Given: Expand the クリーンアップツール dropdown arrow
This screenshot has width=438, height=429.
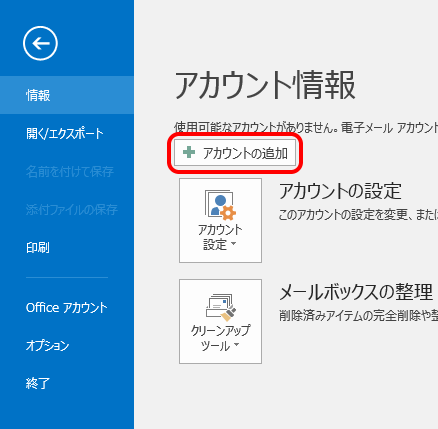Looking at the screenshot, I should click(236, 344).
